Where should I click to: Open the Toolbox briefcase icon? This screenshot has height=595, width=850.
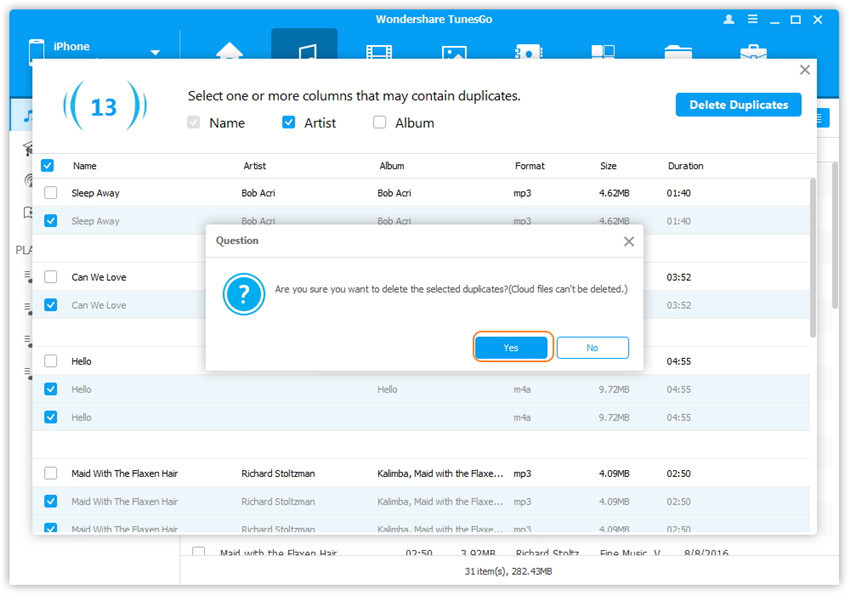point(752,50)
